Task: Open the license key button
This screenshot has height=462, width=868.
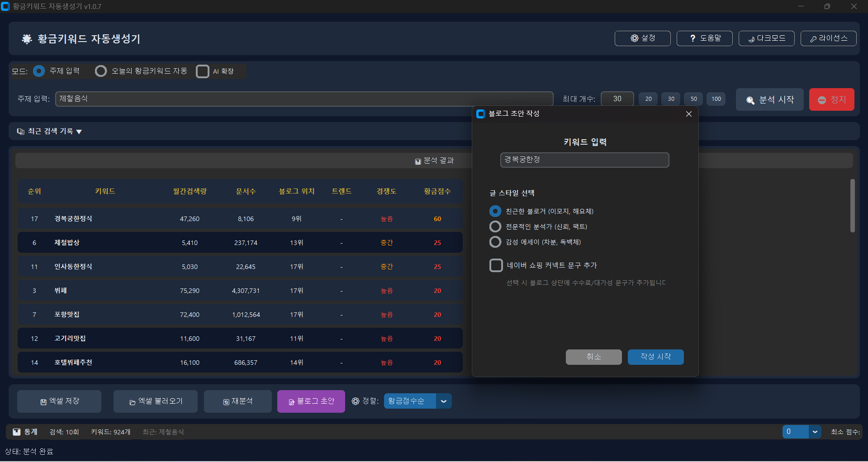Action: 828,38
